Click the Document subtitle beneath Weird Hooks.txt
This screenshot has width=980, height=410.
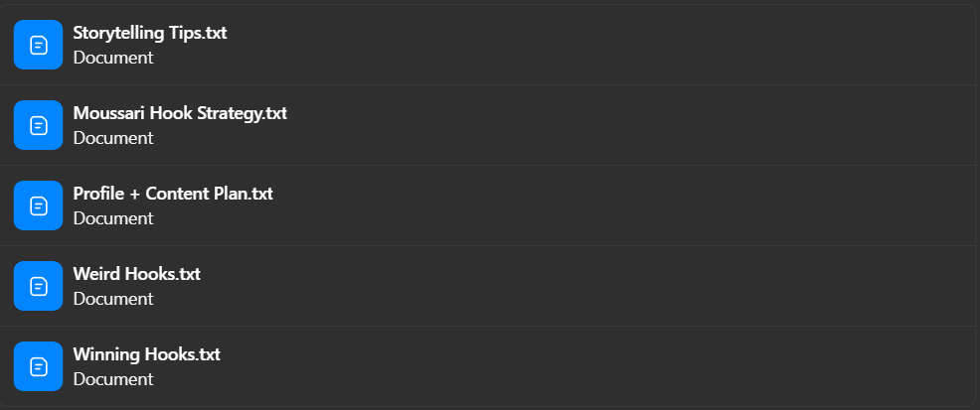113,299
